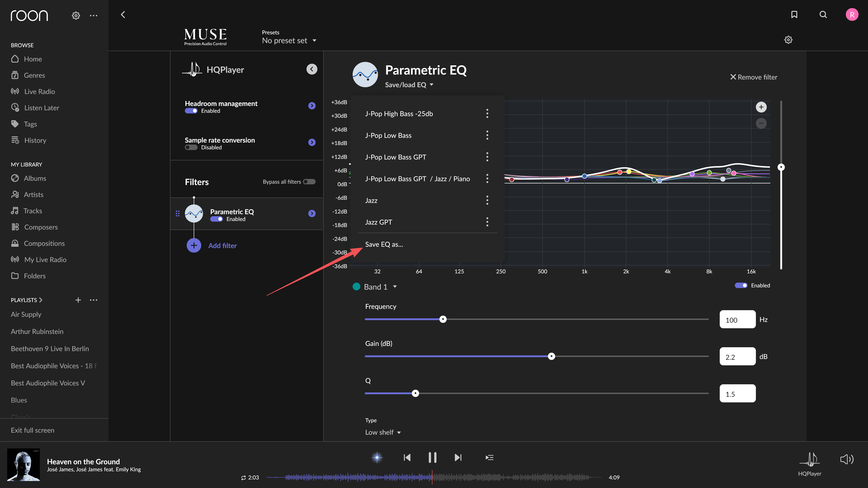Screen dimensions: 868x488
Task: Toggle the Parametric EQ filter Enabled switch
Action: point(216,219)
